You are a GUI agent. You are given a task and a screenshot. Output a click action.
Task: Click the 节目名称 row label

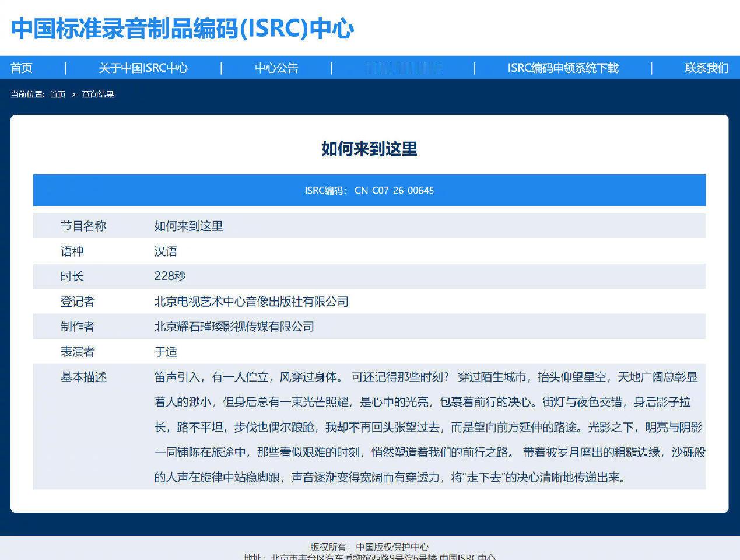click(x=83, y=226)
